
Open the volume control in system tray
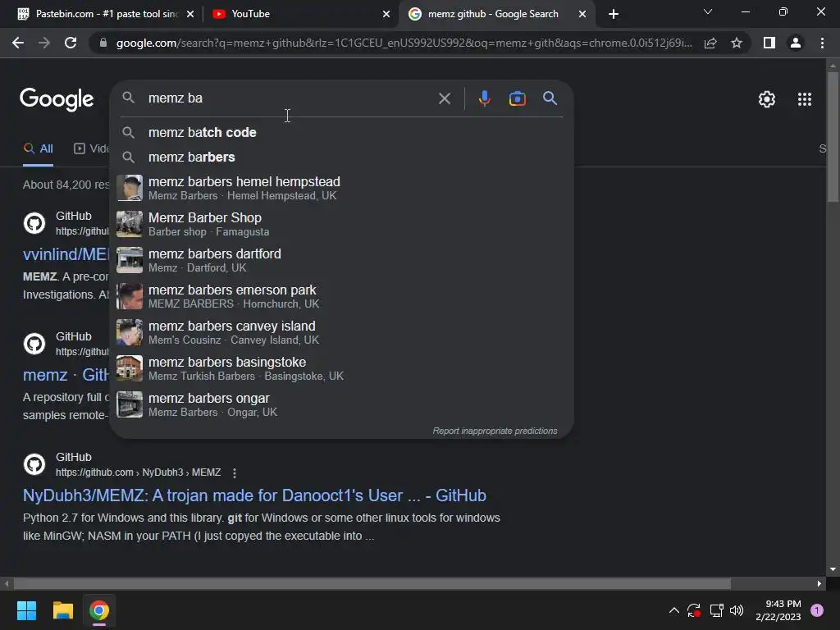[737, 610]
